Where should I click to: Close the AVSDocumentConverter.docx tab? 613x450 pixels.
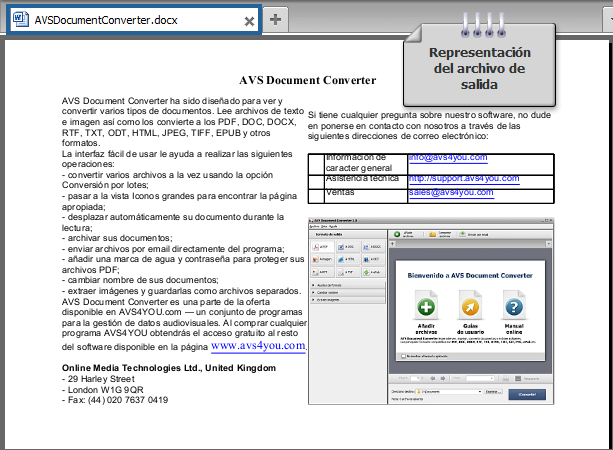click(x=249, y=21)
